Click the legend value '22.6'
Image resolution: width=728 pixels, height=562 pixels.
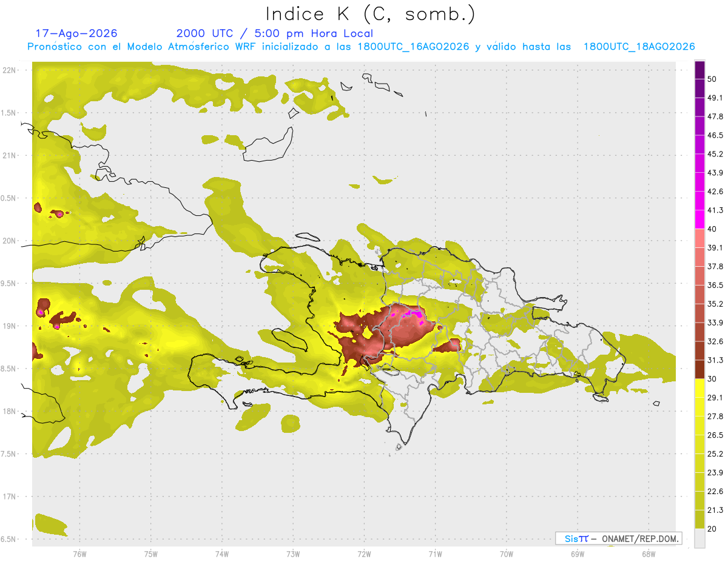click(715, 492)
